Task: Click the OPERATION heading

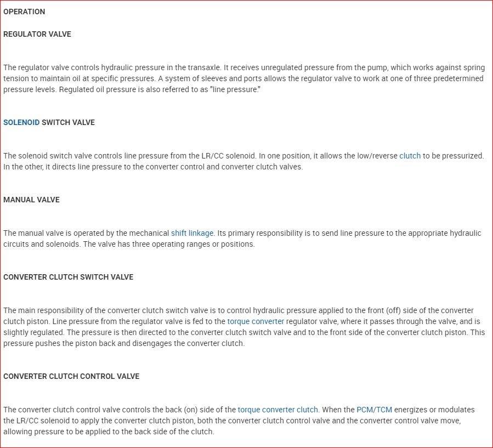Action: click(x=24, y=12)
